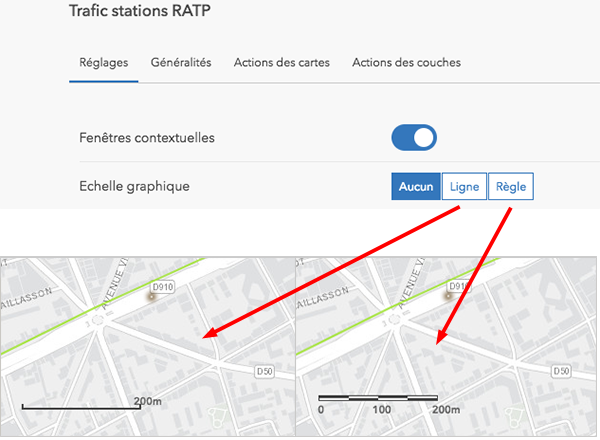Select the Ligne scale bar option

click(x=464, y=186)
